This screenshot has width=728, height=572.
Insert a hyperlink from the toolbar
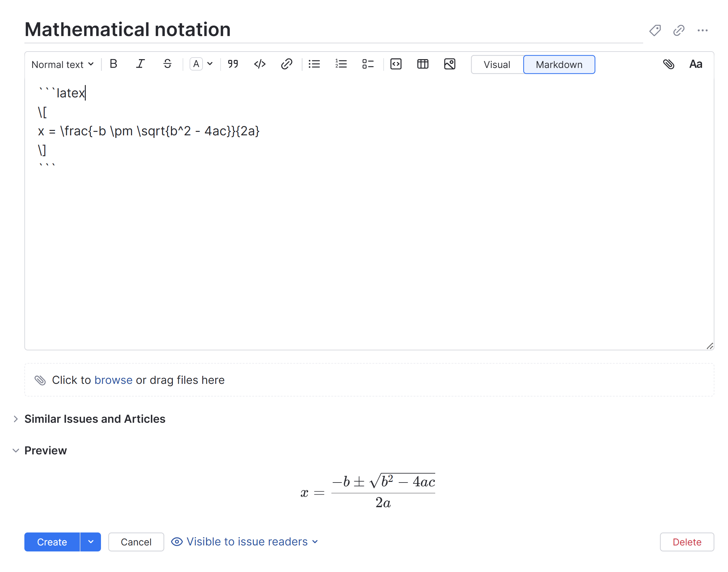point(286,64)
